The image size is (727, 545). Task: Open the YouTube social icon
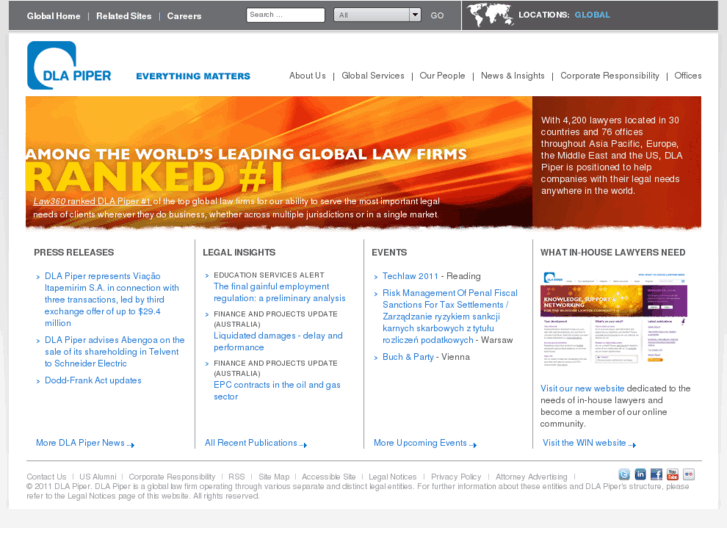(673, 474)
